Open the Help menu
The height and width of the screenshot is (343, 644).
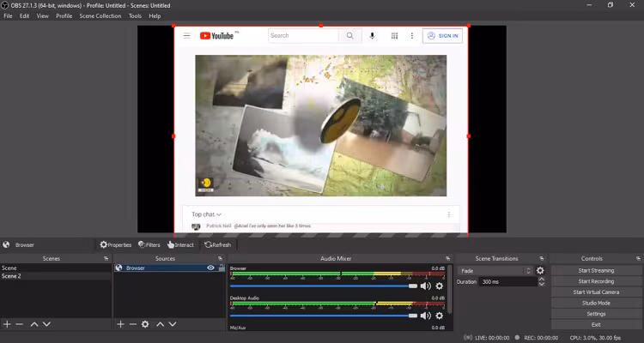coord(155,16)
